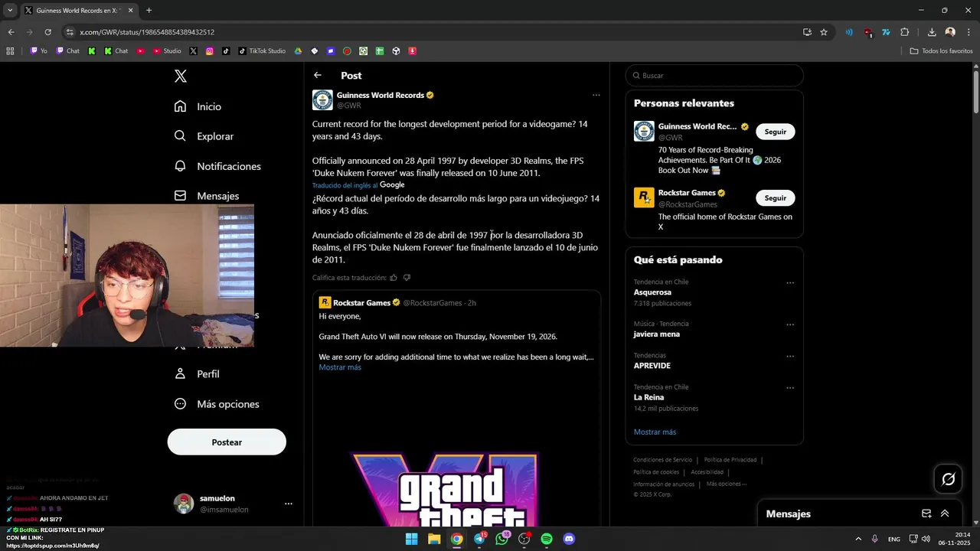Open the Accesibilidad footer link
Viewport: 980px width, 551px height.
[707, 472]
